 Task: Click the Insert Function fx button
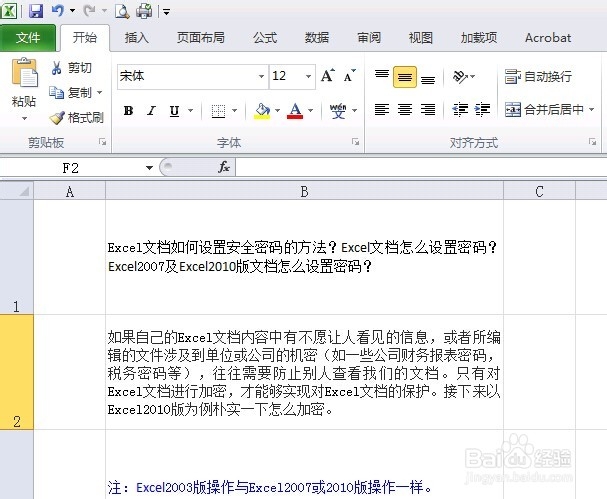point(224,167)
